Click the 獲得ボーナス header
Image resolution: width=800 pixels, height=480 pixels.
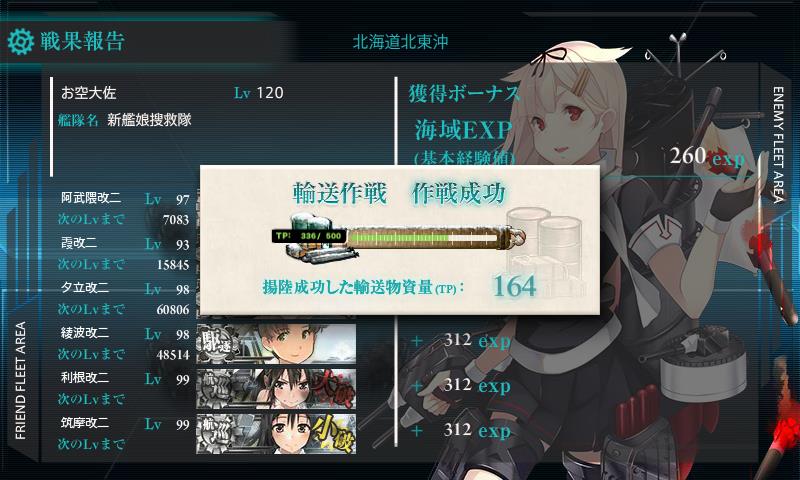pyautogui.click(x=463, y=94)
